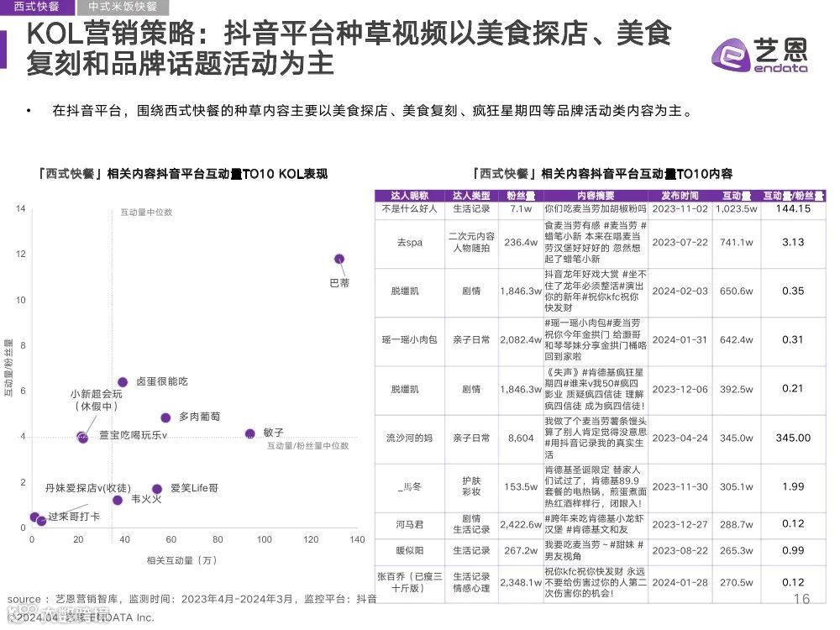Click the 小新超会玩(休假中) label
Screen dimensions: 840x630
[x=97, y=400]
